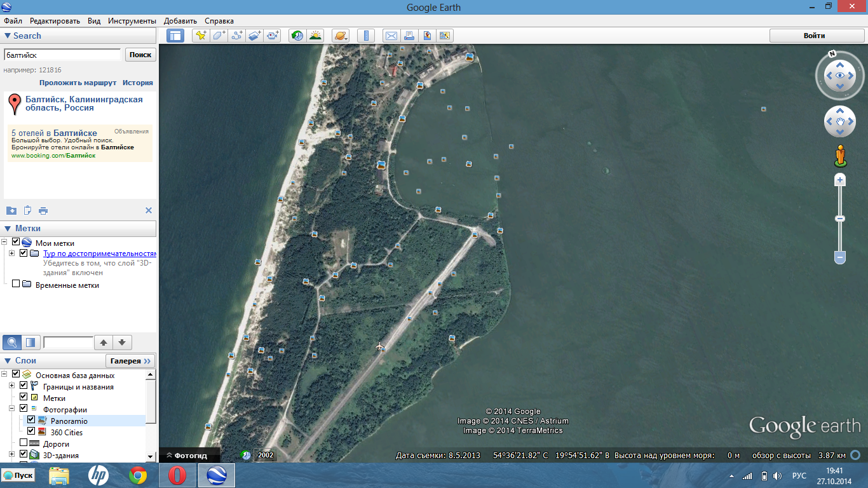Image resolution: width=868 pixels, height=488 pixels.
Task: Collapse the Слои panel header
Action: point(8,360)
